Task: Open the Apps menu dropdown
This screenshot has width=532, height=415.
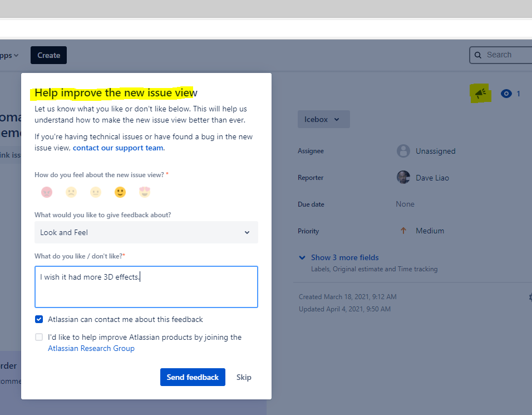Action: tap(9, 55)
